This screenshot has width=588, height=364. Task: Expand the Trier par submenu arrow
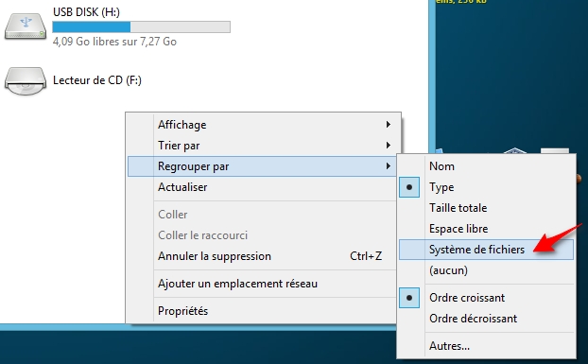point(389,145)
